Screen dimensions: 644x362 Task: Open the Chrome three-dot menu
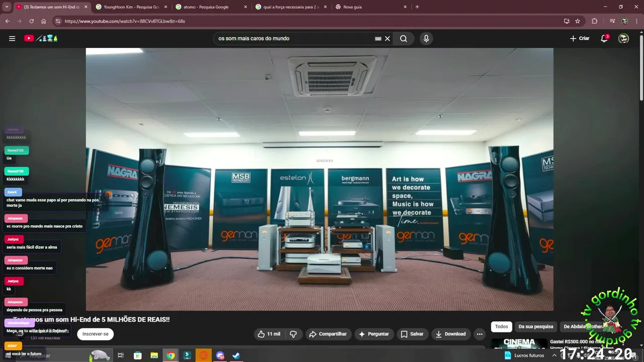637,21
